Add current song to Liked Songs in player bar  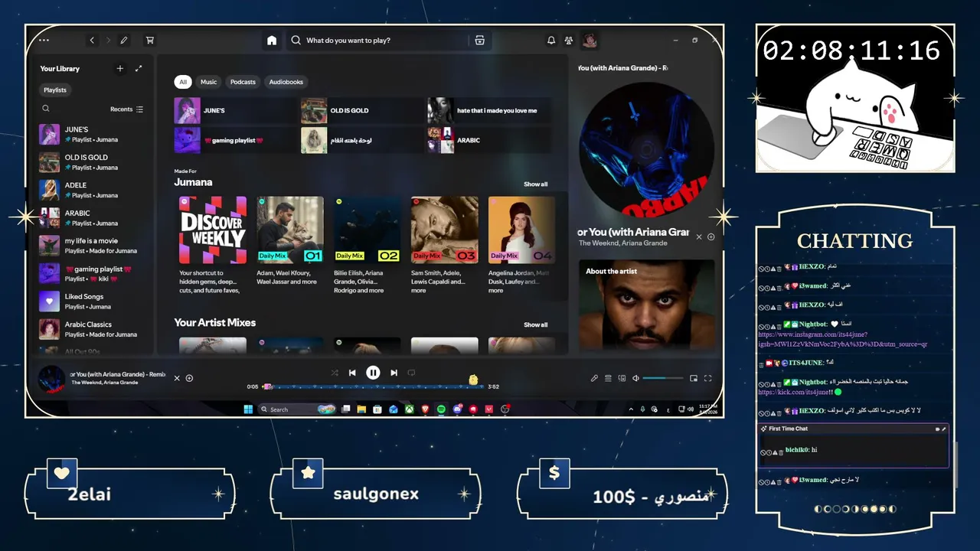tap(189, 378)
